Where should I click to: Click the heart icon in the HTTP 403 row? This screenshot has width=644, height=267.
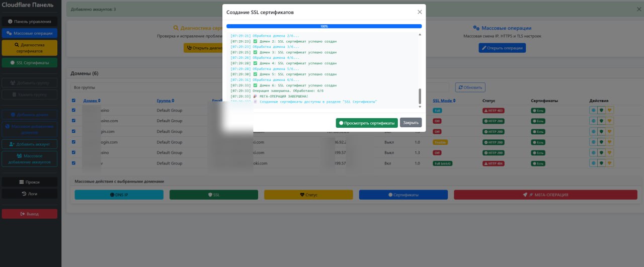(x=609, y=110)
